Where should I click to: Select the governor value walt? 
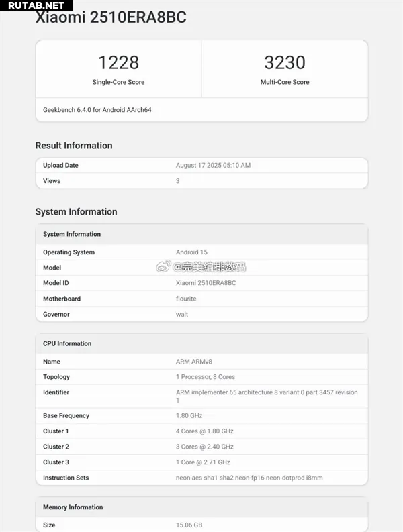tap(182, 314)
